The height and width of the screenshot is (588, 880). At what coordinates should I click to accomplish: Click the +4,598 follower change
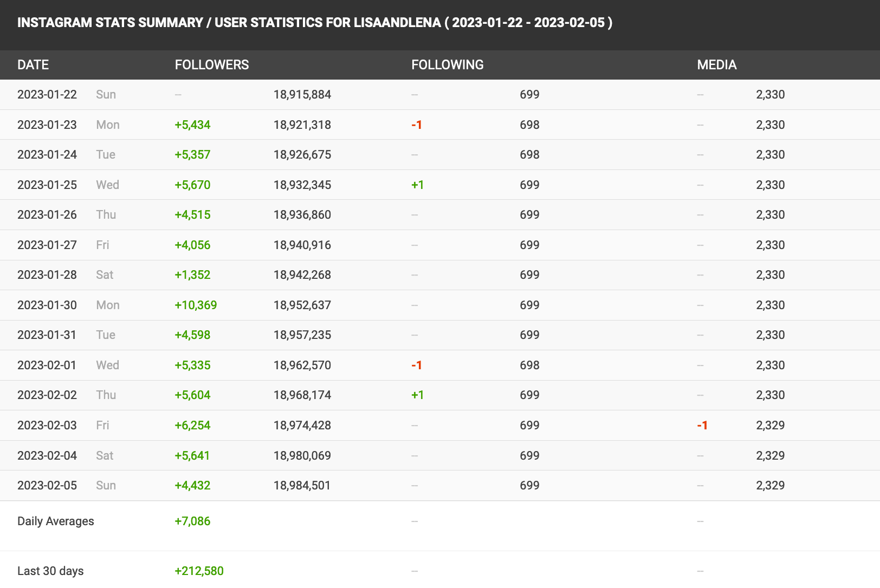192,335
